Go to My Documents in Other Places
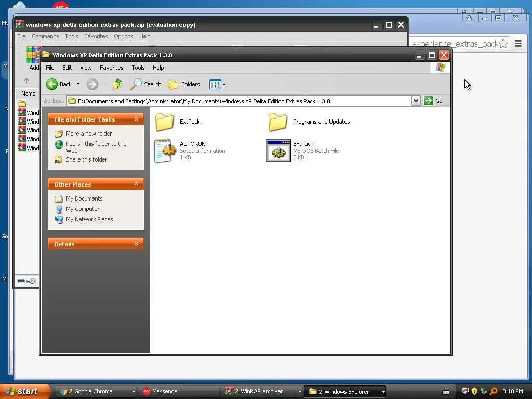Image resolution: width=532 pixels, height=399 pixels. 84,198
